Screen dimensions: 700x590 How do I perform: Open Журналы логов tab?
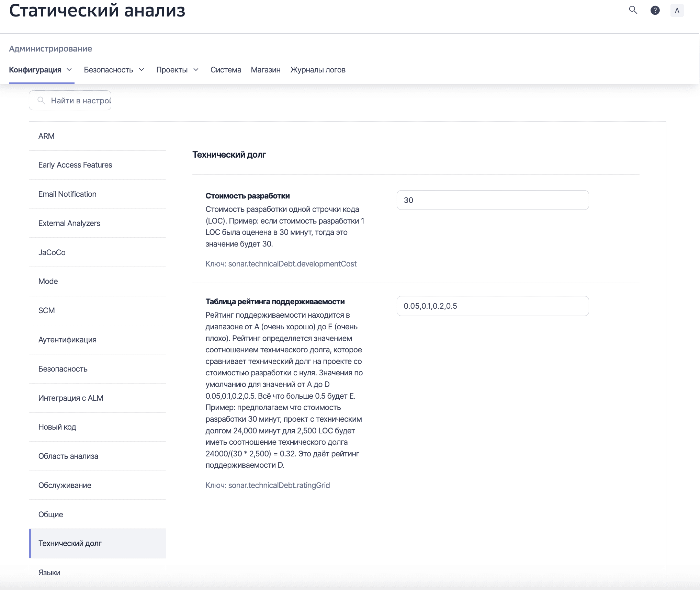tap(318, 70)
